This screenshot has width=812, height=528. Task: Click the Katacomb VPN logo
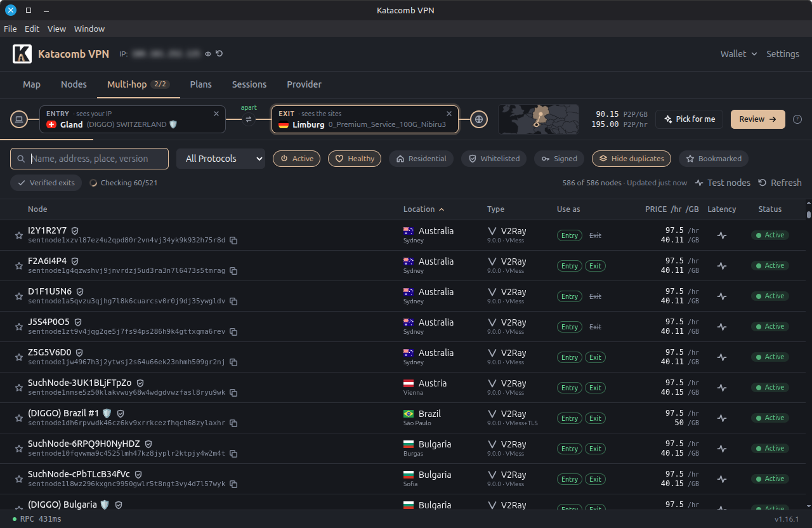(x=22, y=54)
